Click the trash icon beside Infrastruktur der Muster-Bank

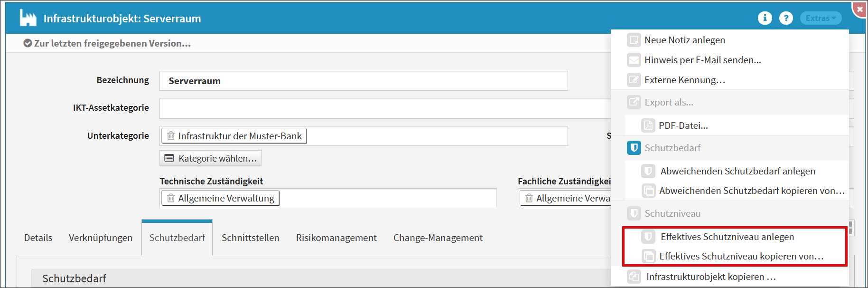point(171,136)
